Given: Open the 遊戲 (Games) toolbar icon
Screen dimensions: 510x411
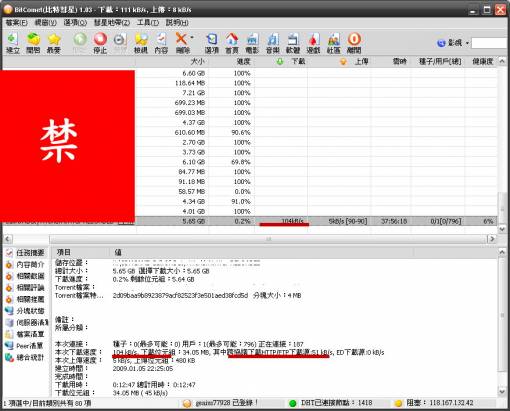Looking at the screenshot, I should [x=313, y=43].
